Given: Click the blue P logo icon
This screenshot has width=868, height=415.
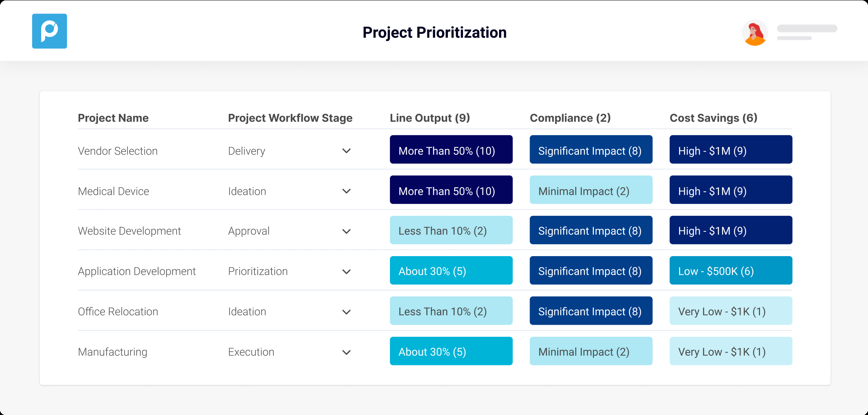Looking at the screenshot, I should [x=49, y=31].
